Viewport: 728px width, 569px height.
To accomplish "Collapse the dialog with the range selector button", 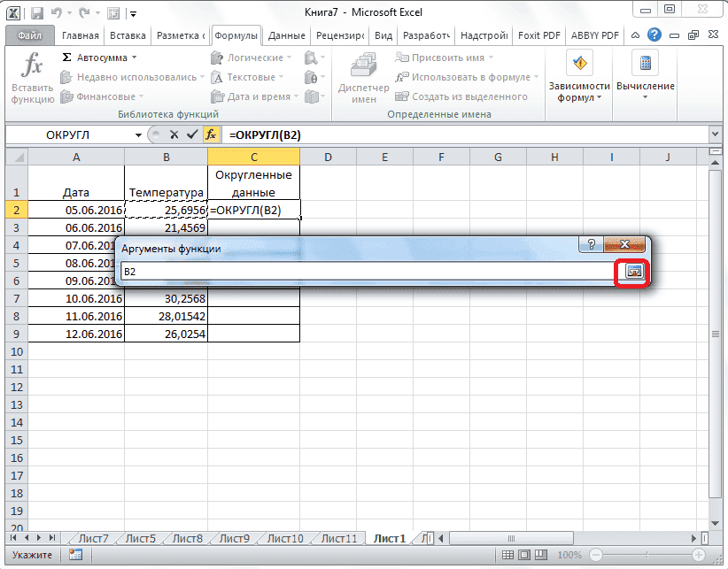I will pos(634,273).
